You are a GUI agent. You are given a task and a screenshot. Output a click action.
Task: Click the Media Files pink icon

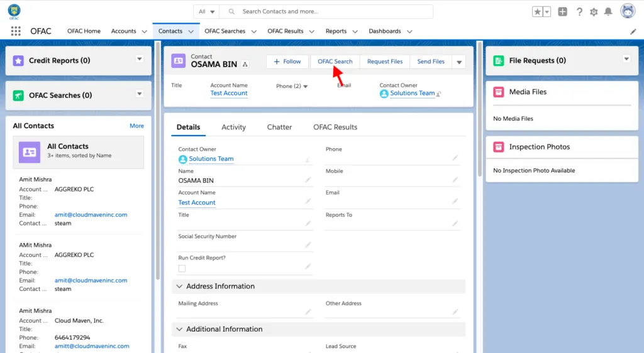tap(499, 92)
